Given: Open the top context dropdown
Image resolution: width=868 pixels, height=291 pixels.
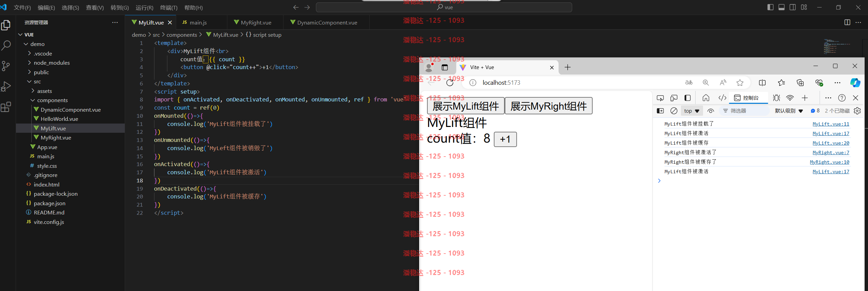Looking at the screenshot, I should (x=691, y=111).
